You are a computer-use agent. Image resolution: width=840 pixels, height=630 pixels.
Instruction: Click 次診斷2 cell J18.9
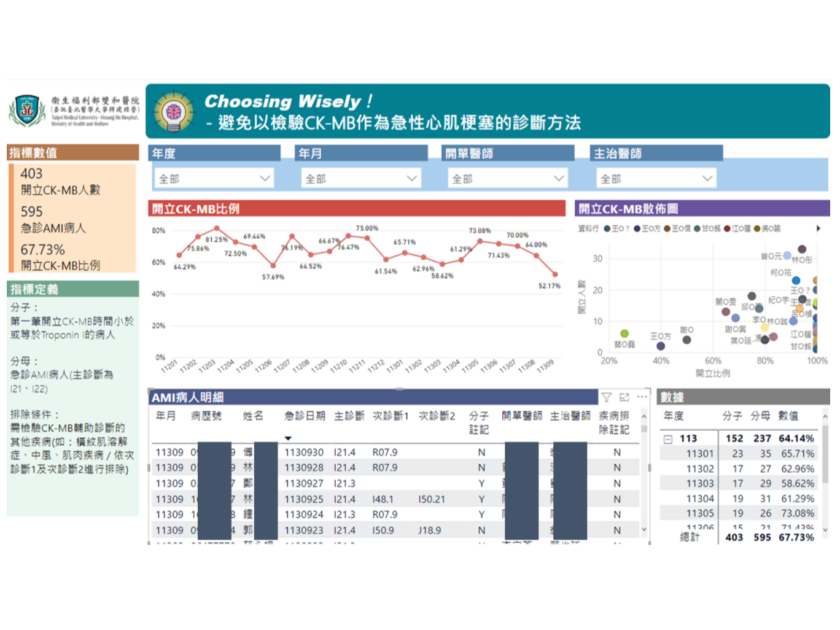point(430,531)
